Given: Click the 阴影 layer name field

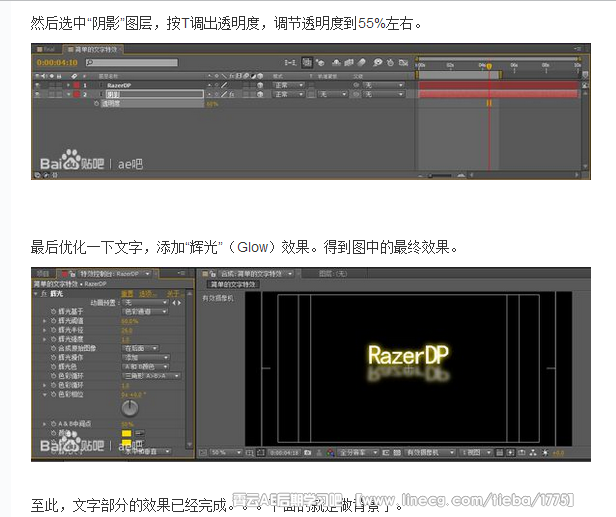Looking at the screenshot, I should (154, 94).
